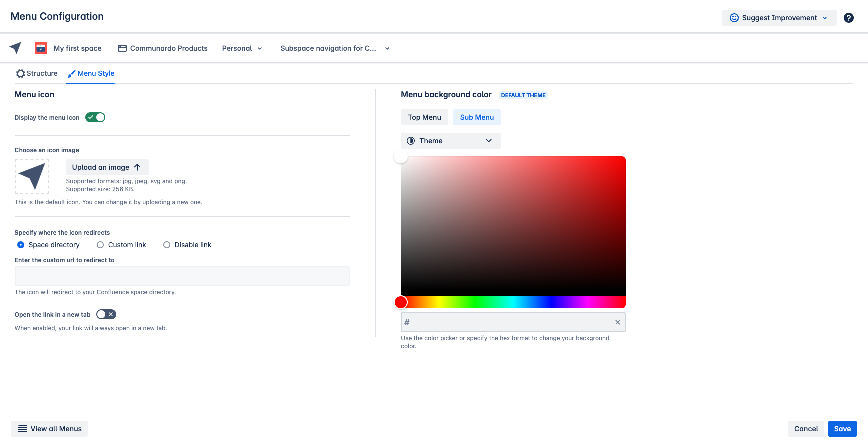
Task: Toggle Display the menu icon switch
Action: [x=95, y=117]
